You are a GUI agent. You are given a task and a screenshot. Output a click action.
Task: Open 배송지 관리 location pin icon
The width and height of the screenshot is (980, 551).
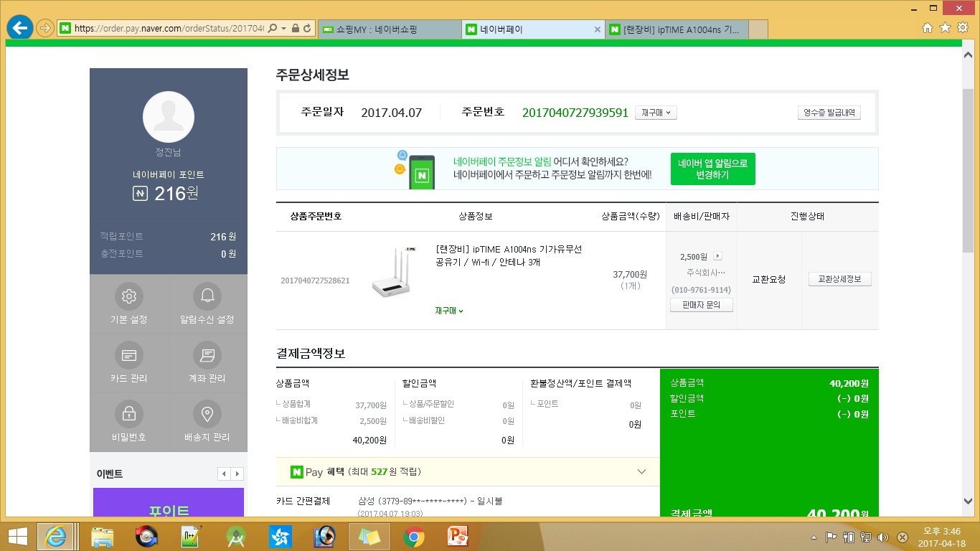point(207,413)
